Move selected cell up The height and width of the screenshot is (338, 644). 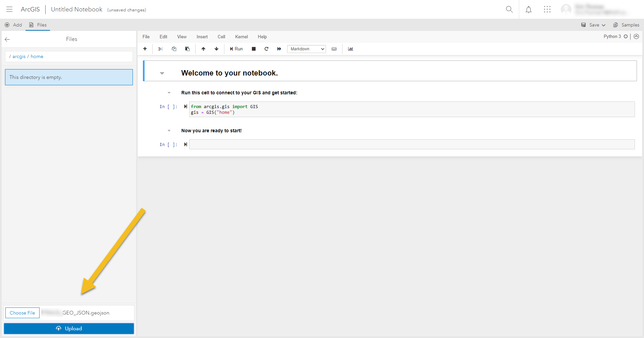point(203,49)
